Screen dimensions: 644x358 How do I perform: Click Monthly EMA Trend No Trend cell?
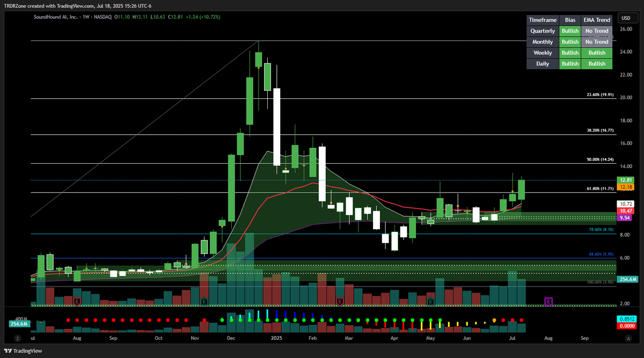[597, 42]
